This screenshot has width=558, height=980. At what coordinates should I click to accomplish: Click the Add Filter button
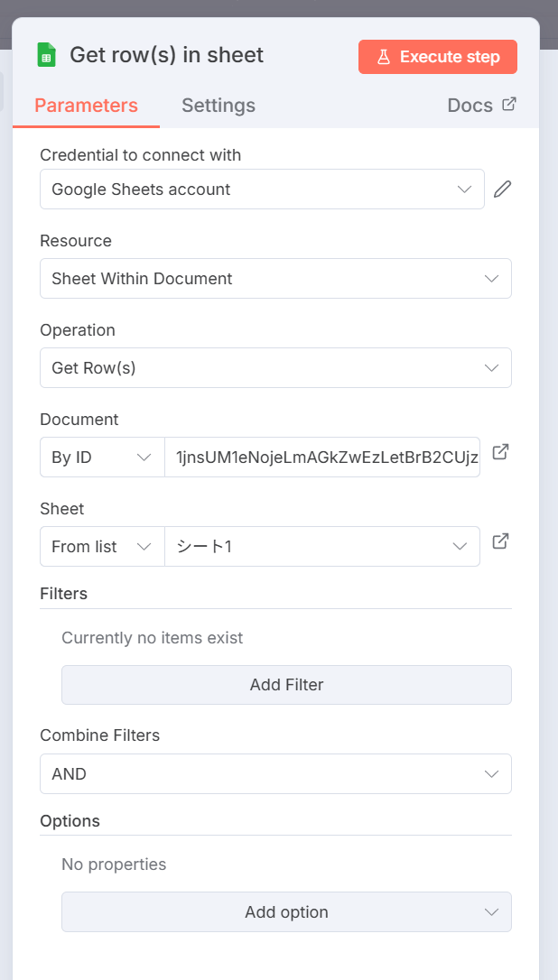(286, 685)
